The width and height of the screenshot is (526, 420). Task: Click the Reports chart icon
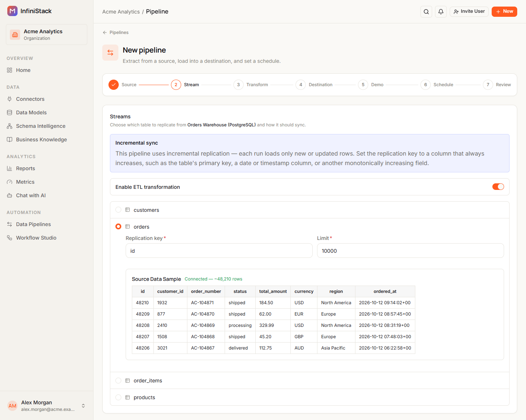tap(9, 168)
